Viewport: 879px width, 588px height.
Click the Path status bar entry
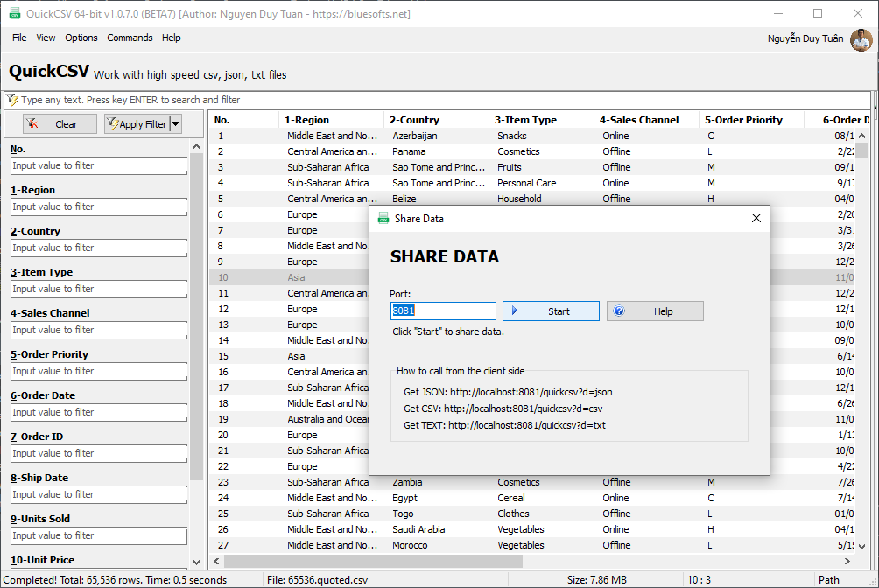point(828,580)
